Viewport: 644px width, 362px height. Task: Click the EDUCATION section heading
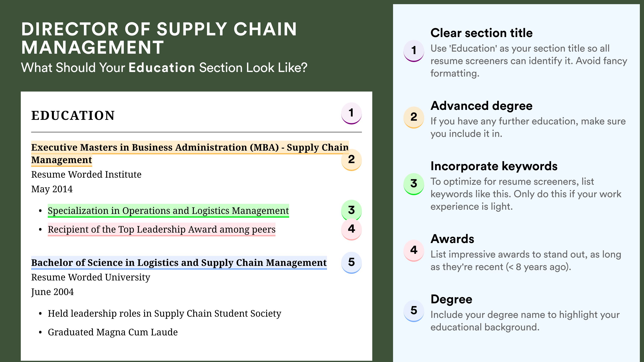pyautogui.click(x=73, y=115)
